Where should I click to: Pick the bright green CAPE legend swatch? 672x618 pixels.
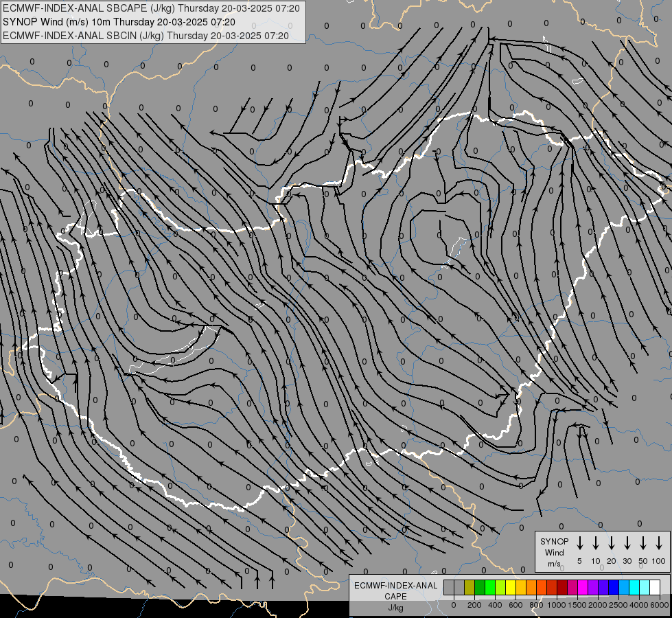490,587
